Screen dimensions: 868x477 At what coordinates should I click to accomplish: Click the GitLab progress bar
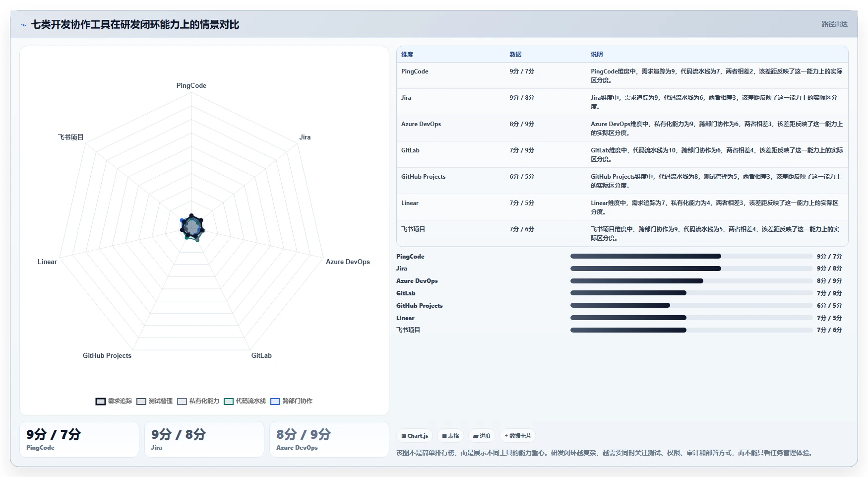691,293
